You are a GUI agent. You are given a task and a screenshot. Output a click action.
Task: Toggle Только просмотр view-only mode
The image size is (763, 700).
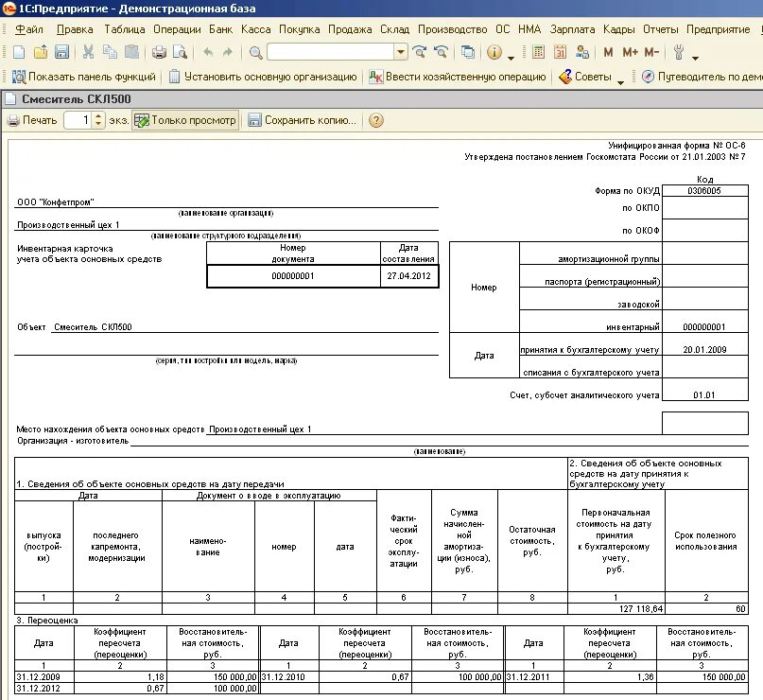[185, 120]
